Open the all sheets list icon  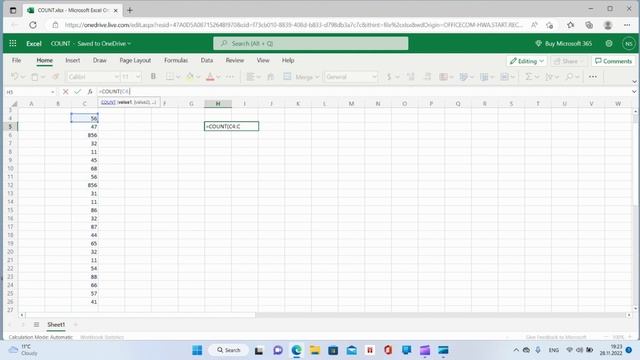(x=36, y=324)
